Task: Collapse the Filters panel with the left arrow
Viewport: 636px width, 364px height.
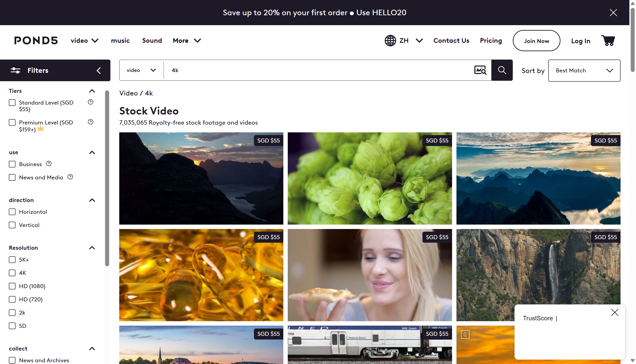Action: pyautogui.click(x=99, y=71)
